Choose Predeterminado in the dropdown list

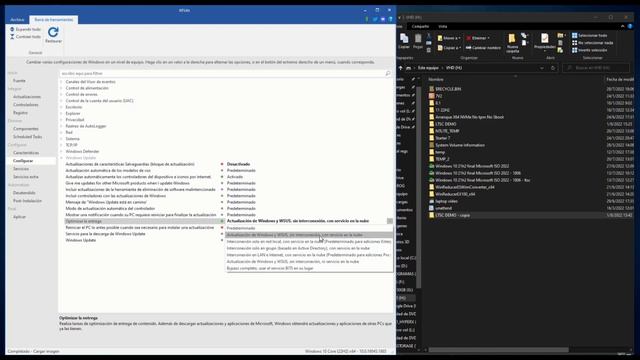[x=309, y=228]
